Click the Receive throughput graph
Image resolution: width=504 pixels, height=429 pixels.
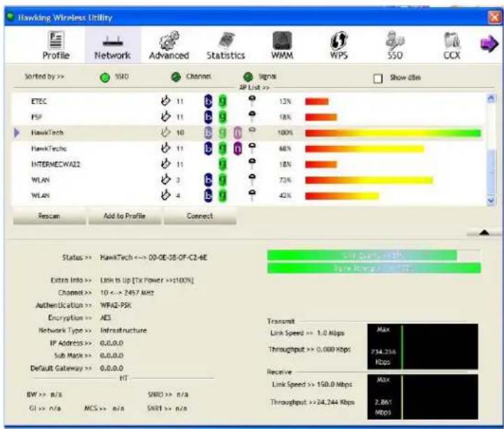point(422,396)
